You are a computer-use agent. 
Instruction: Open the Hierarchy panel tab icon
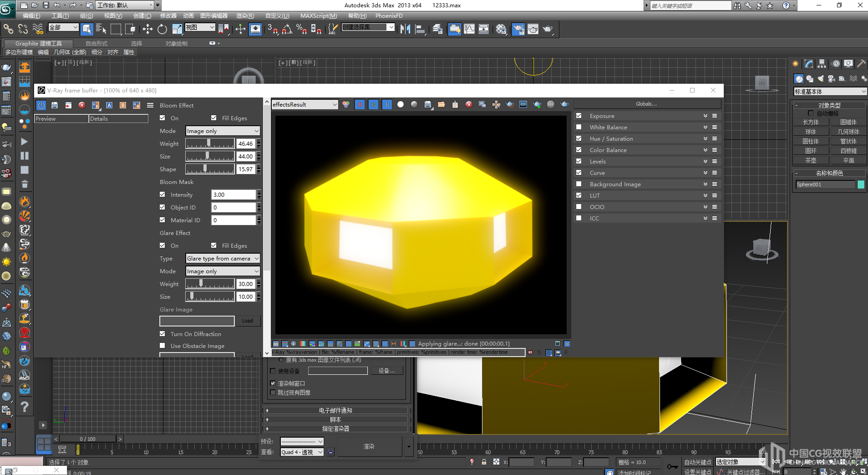tap(822, 64)
